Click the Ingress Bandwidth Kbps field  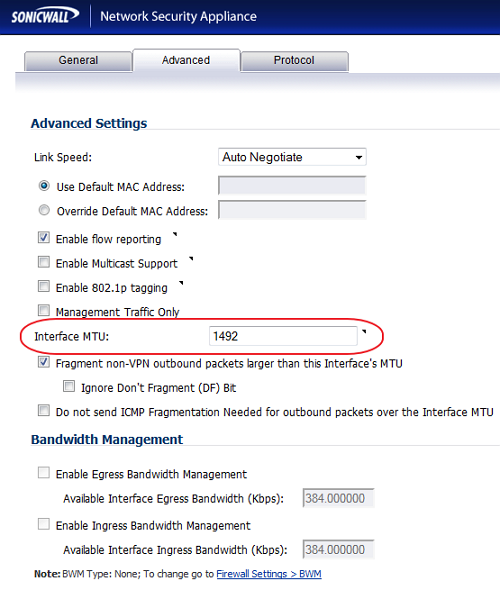click(338, 549)
